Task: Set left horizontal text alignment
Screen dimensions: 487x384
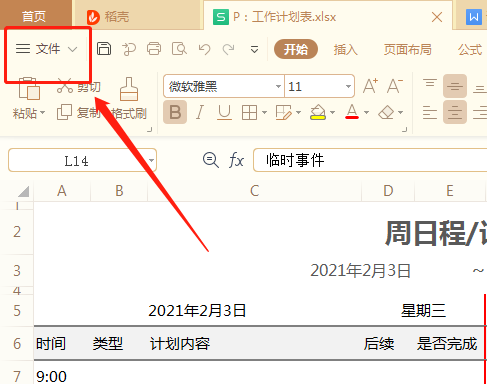Action: tap(430, 112)
